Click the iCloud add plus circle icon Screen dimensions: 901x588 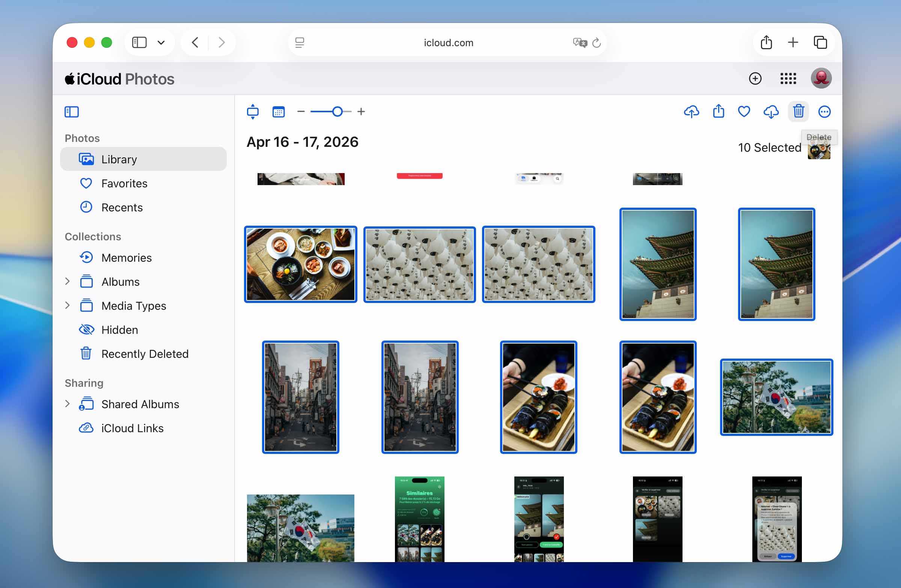pos(755,78)
